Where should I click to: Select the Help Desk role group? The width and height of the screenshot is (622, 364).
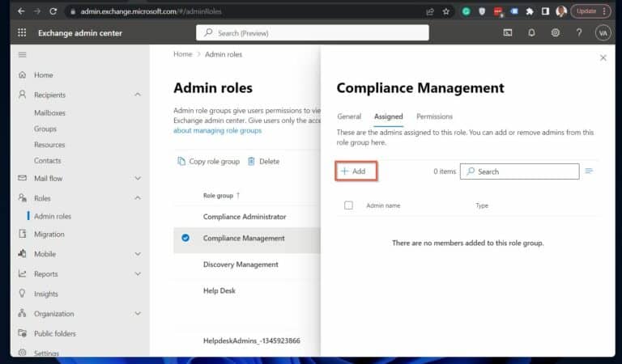click(x=219, y=290)
